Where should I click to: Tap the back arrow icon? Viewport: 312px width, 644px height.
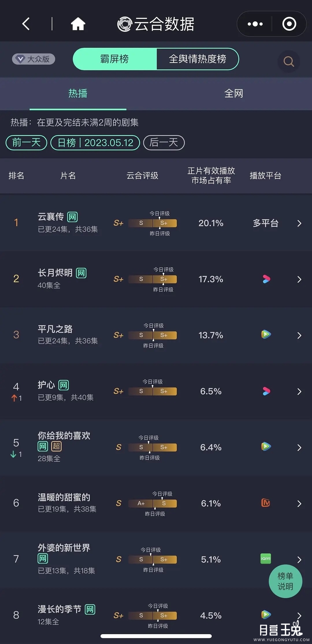pos(26,24)
